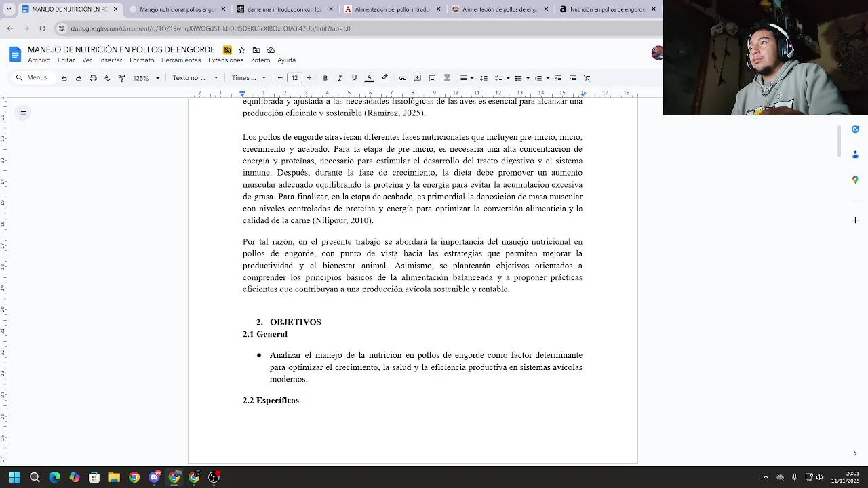
Task: Open the highlight color marker
Action: click(384, 78)
